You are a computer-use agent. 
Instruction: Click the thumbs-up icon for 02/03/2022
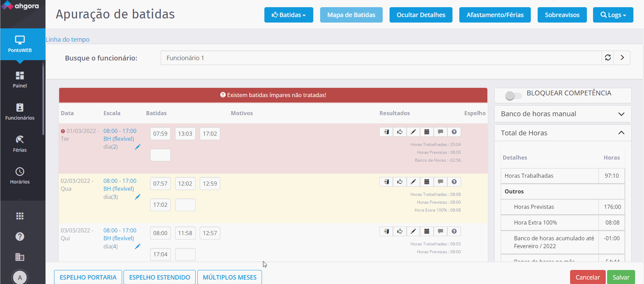pyautogui.click(x=400, y=182)
